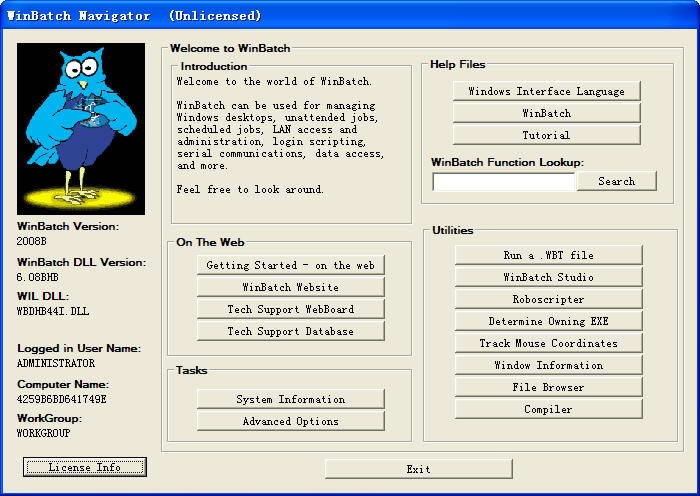700x496 pixels.
Task: Start the Roboscripter utility
Action: tap(548, 299)
